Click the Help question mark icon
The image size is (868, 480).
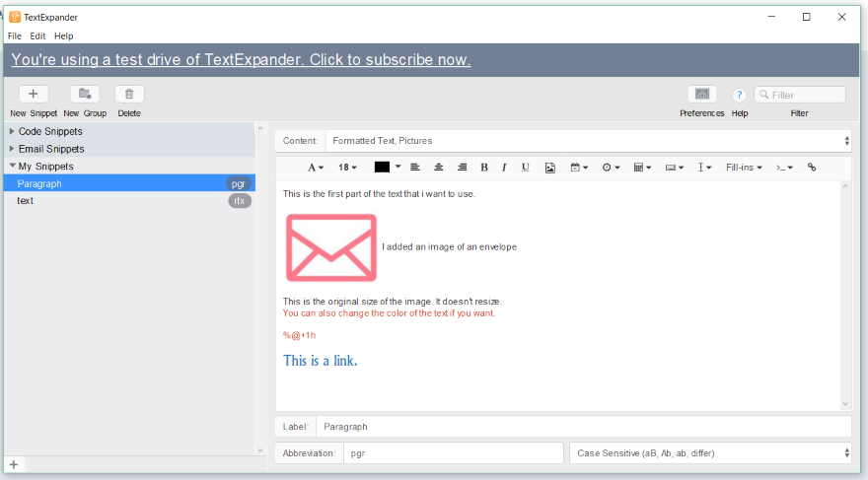(739, 96)
